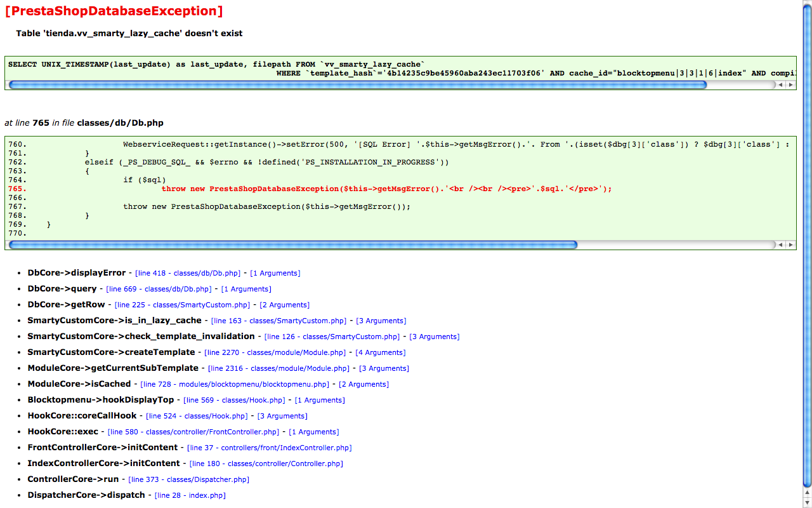Click the 'Table tienda.vv_smarty_lazy_cache doesn't exist' message
Screen dimensions: 812x508
click(129, 33)
